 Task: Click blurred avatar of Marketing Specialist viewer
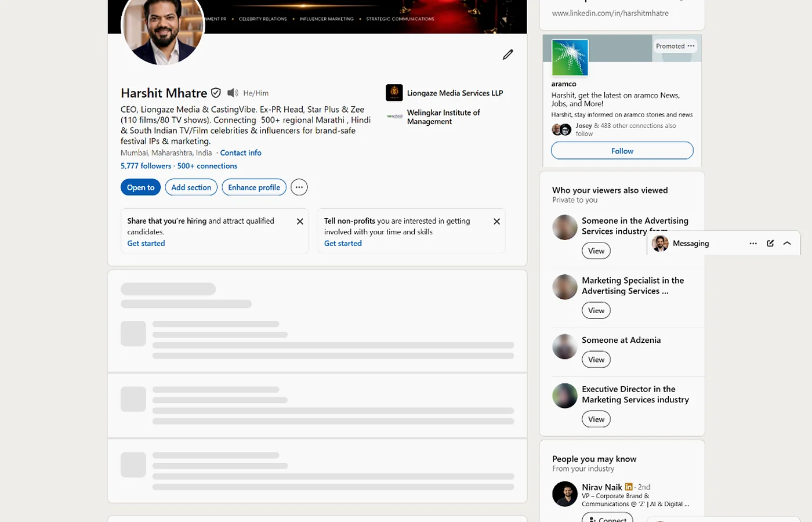click(565, 287)
